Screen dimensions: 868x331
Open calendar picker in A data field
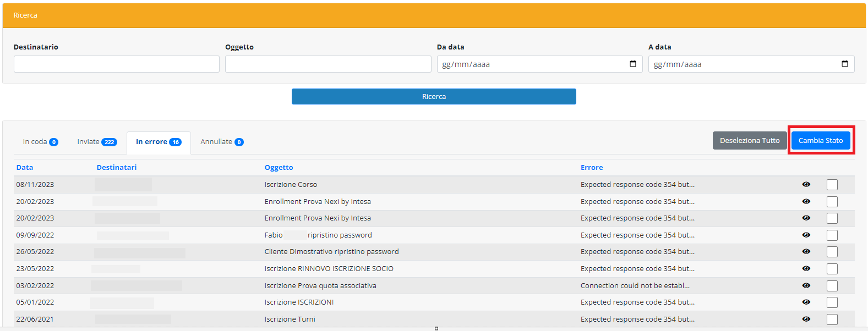844,64
